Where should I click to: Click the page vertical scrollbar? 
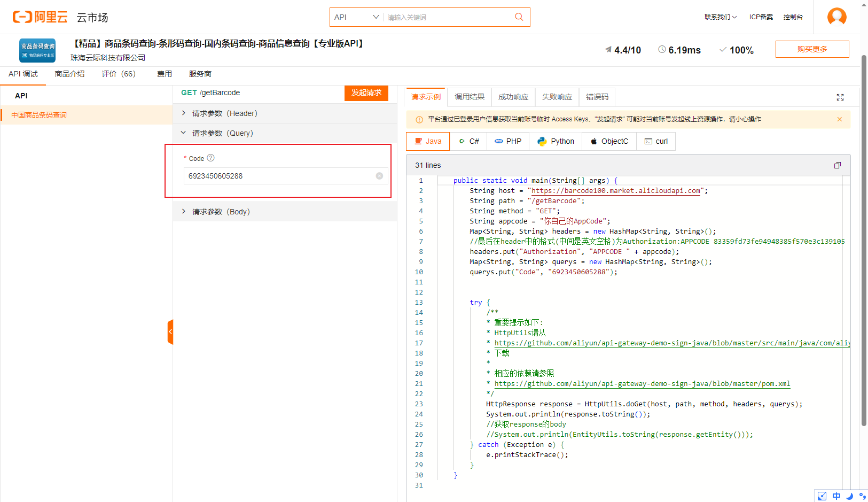click(x=864, y=241)
